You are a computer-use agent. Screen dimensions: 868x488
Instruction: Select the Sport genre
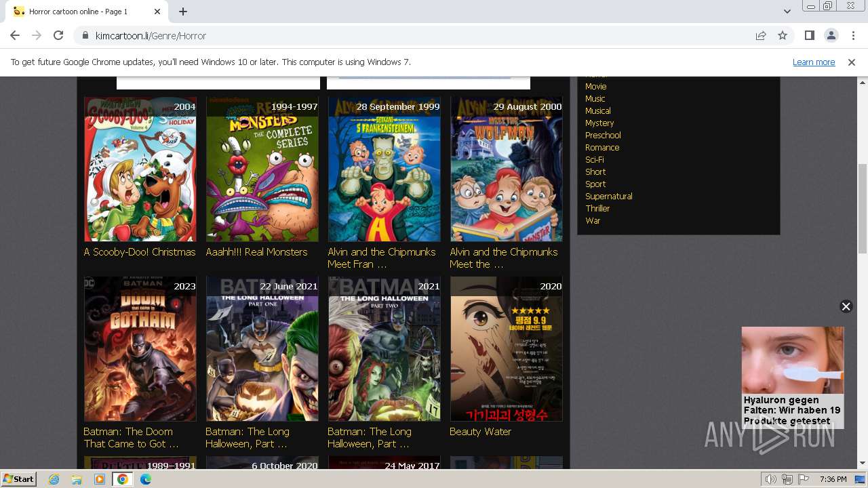pyautogui.click(x=595, y=184)
